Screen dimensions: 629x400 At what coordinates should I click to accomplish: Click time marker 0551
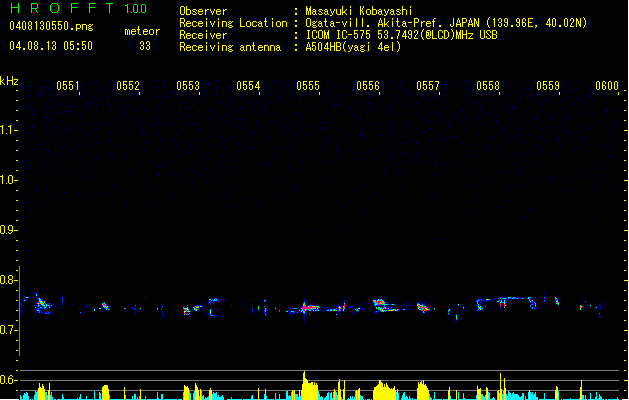pos(68,86)
